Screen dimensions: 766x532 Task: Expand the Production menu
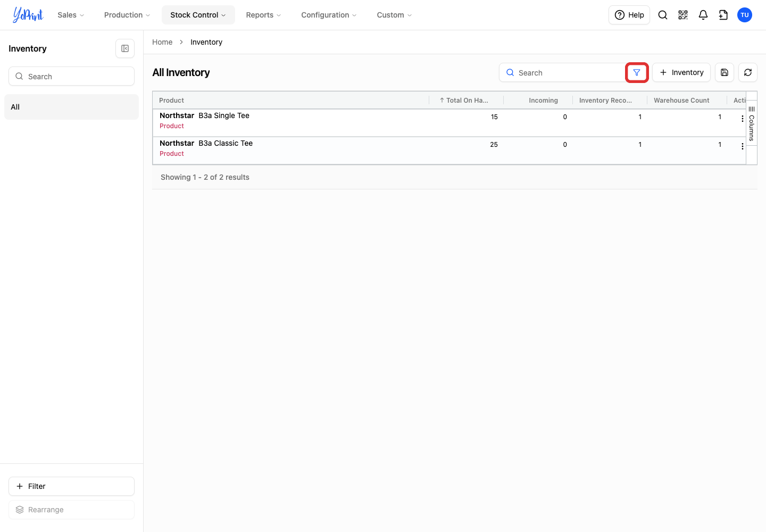127,15
